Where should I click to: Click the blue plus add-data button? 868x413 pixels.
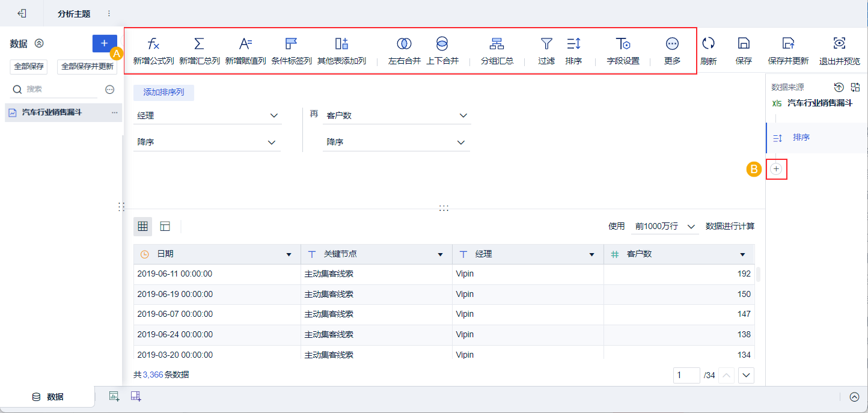tap(105, 43)
